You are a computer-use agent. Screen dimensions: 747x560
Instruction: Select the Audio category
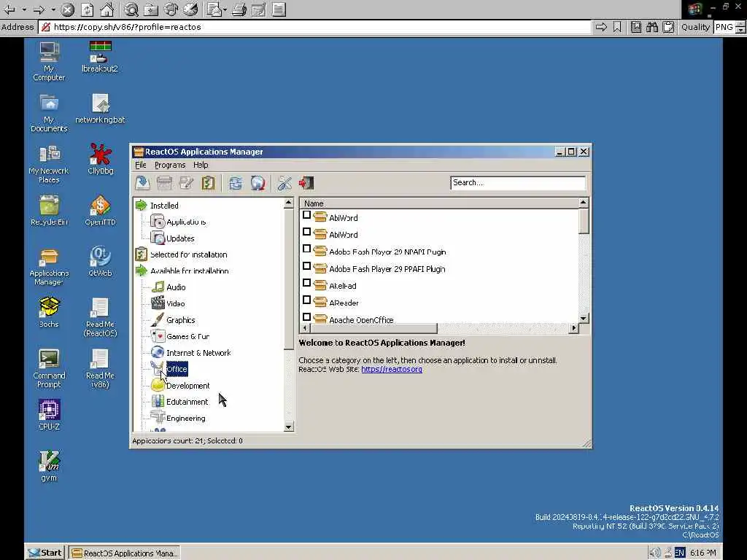pos(176,287)
